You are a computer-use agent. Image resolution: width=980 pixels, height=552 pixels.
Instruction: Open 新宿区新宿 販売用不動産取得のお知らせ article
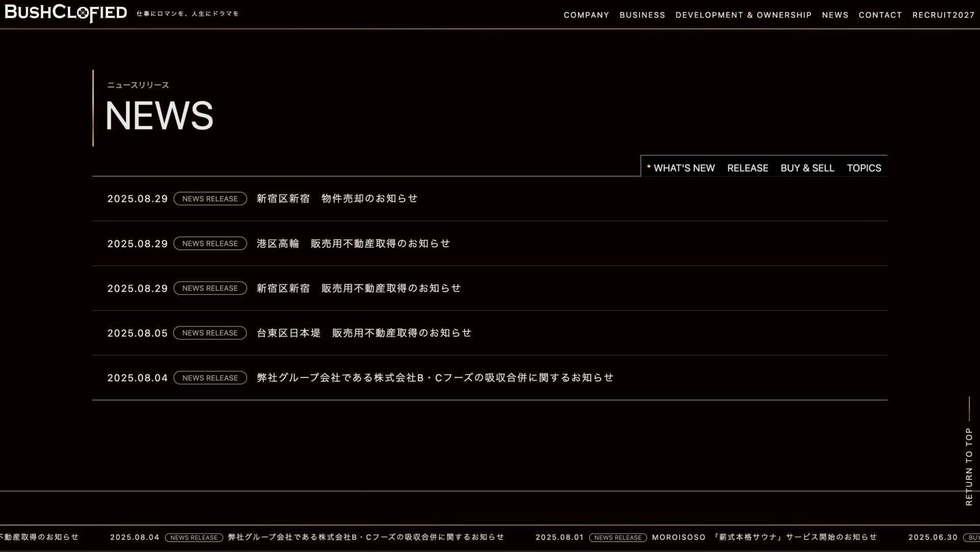pyautogui.click(x=358, y=288)
